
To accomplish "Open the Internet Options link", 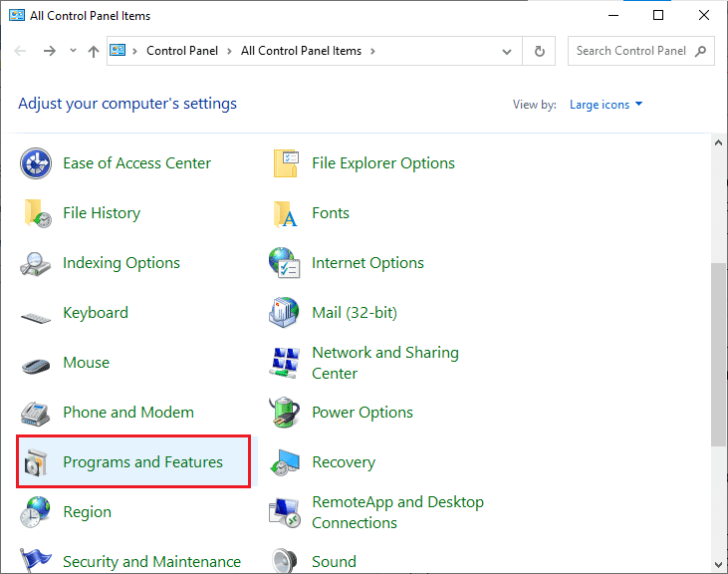I will 367,263.
